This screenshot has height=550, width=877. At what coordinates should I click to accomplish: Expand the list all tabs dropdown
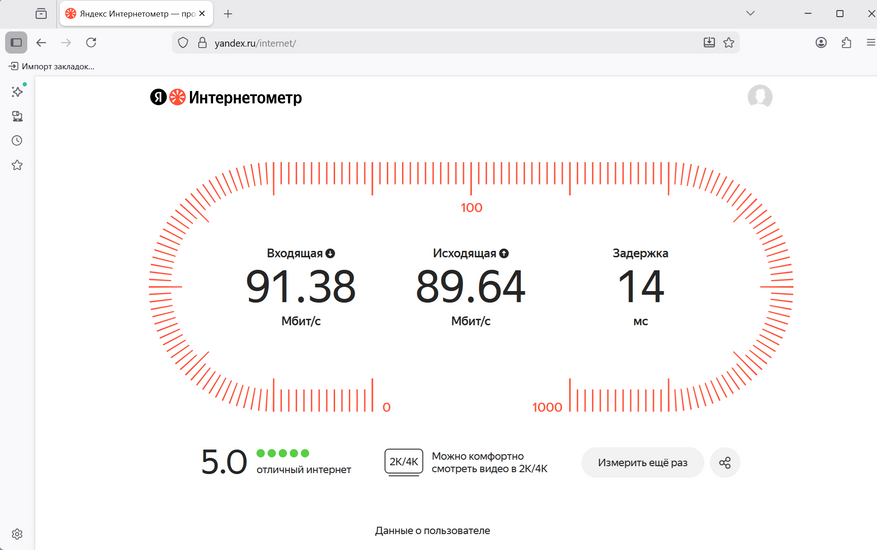point(750,13)
